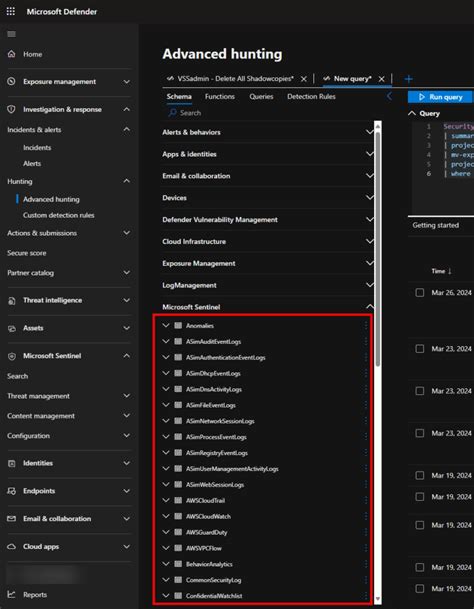Click the Home house icon

(x=12, y=54)
